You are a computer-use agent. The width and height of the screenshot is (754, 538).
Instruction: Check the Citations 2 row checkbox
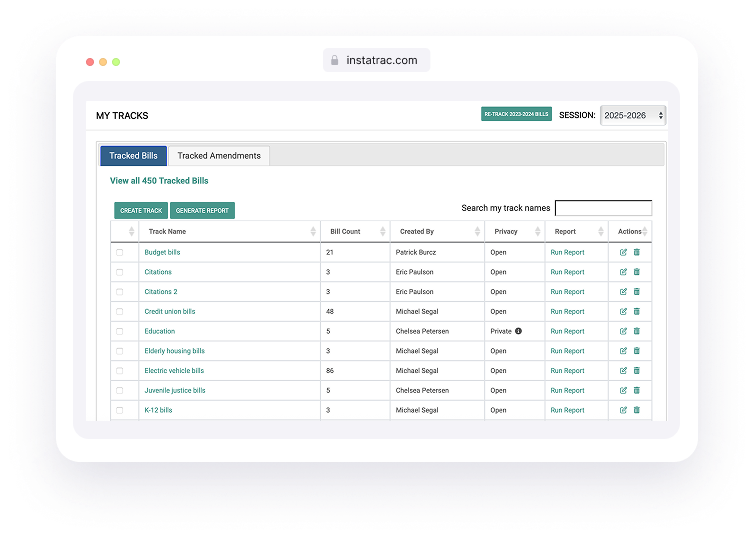coord(120,292)
